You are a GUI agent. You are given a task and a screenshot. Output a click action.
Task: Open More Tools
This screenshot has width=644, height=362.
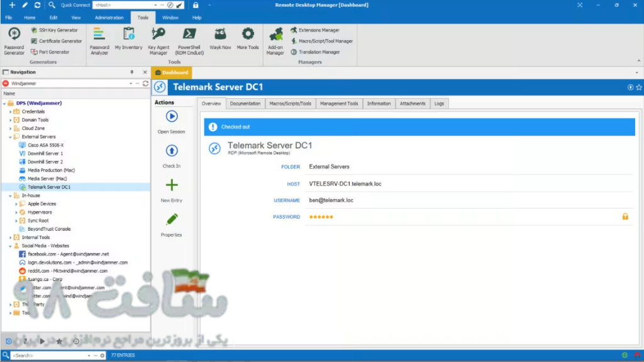point(248,39)
